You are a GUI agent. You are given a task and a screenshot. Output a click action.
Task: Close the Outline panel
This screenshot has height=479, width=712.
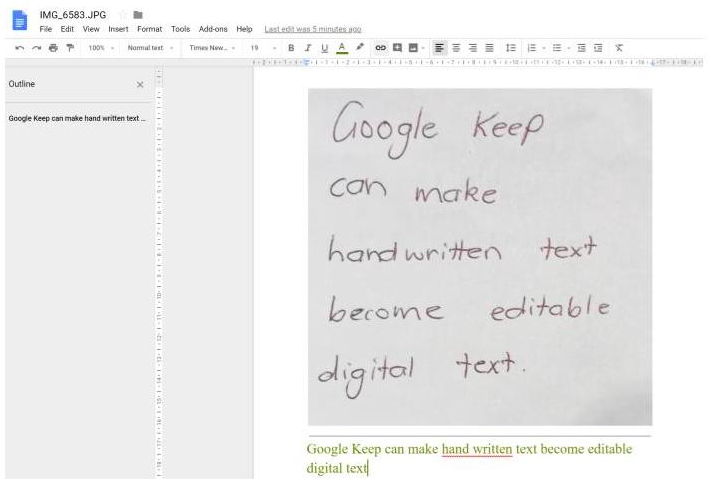140,84
